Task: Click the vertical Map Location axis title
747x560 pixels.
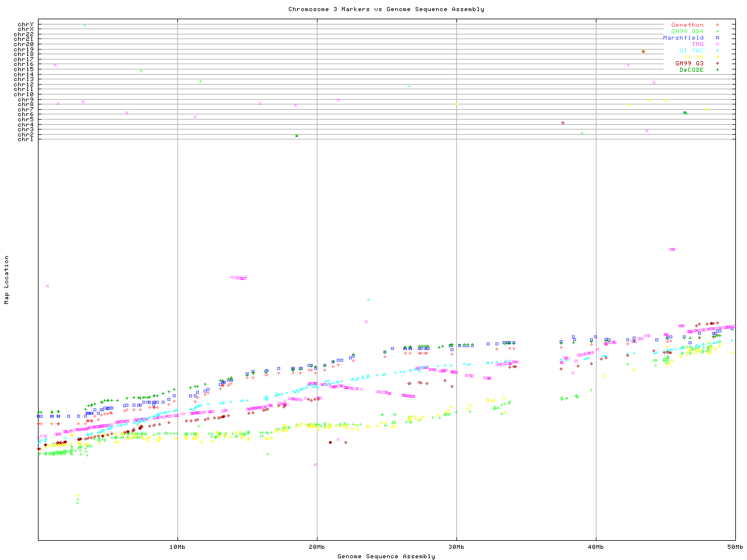Action: [x=7, y=280]
